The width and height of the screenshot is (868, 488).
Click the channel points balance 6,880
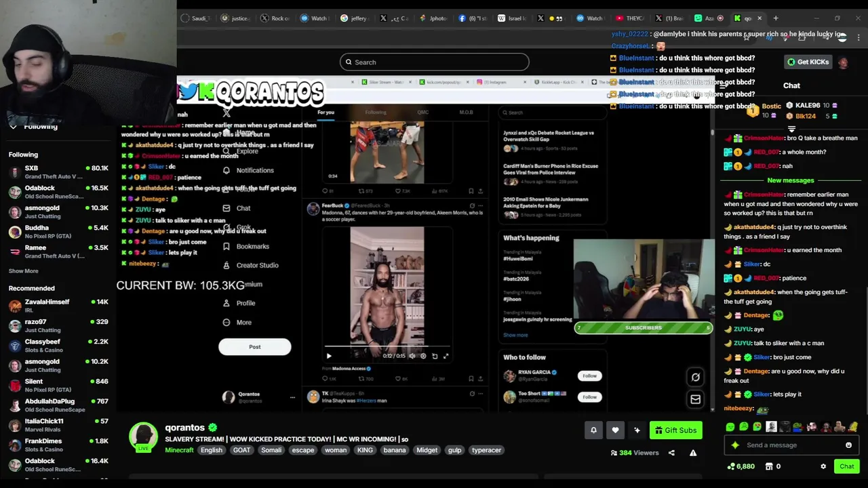pos(741,466)
